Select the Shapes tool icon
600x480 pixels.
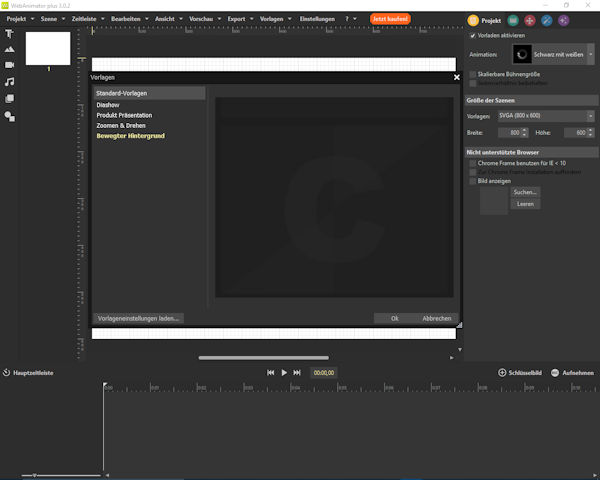pos(10,116)
